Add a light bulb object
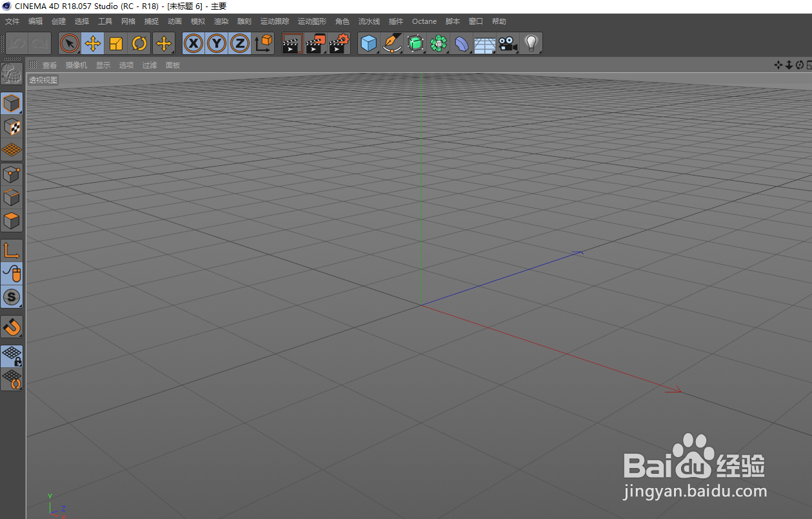 (x=531, y=43)
